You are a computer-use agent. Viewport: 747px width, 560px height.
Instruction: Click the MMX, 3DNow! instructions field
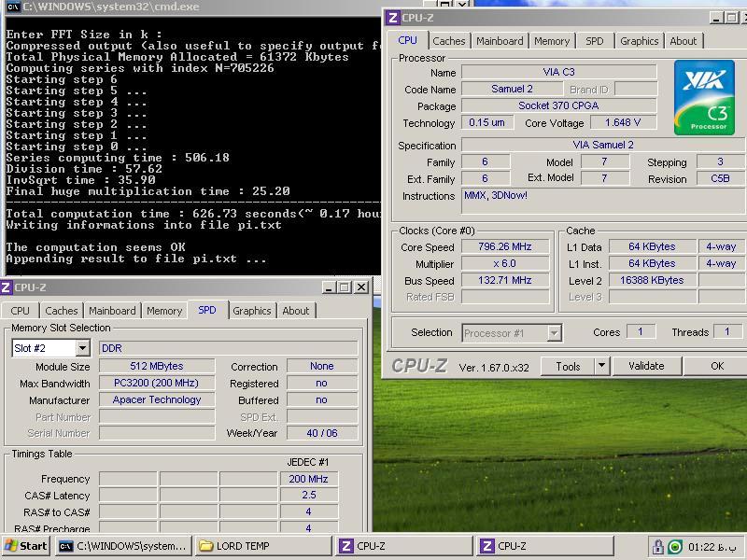pos(603,201)
